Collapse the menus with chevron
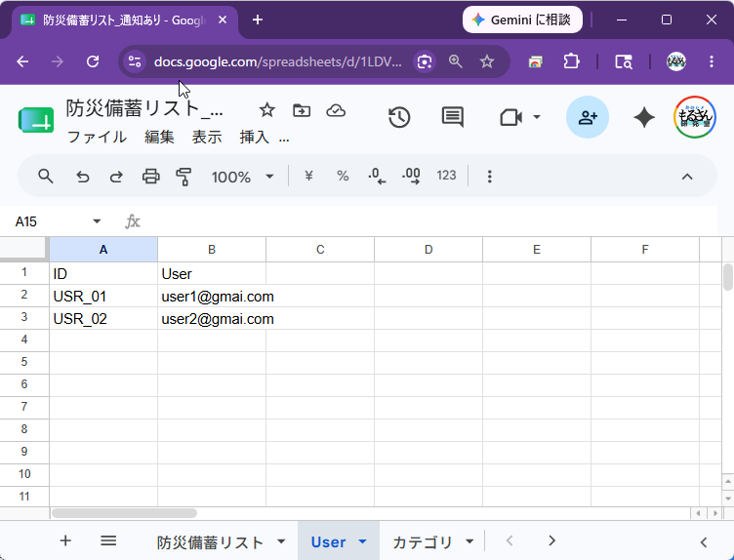The image size is (734, 560). [x=687, y=177]
